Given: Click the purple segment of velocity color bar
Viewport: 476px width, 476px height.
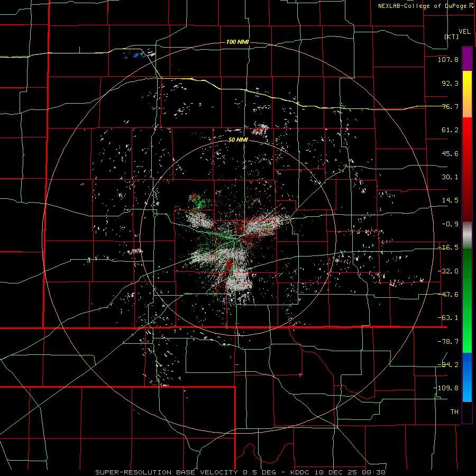Looking at the screenshot, I should [467, 59].
